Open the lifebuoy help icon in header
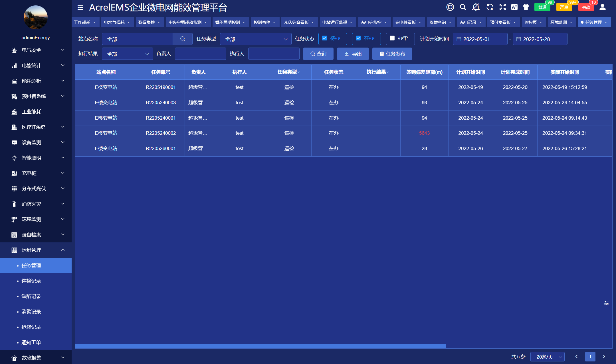616x364 pixels. coord(450,7)
